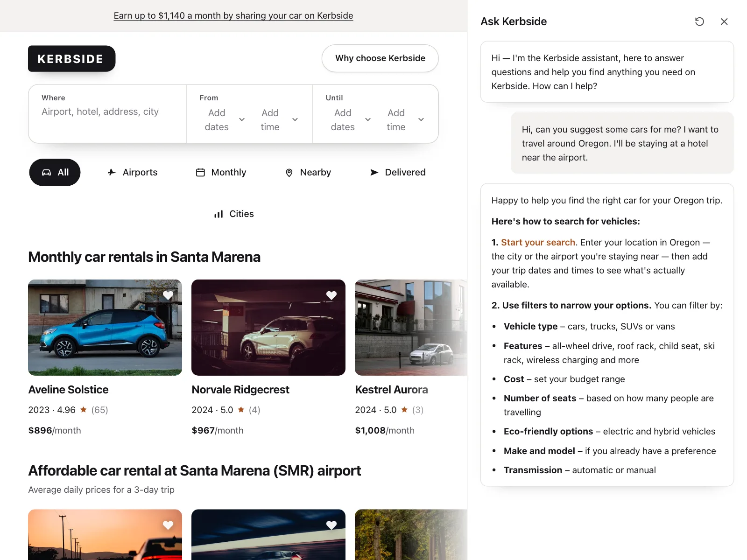Click the $967/month price
The image size is (747, 560).
[218, 430]
